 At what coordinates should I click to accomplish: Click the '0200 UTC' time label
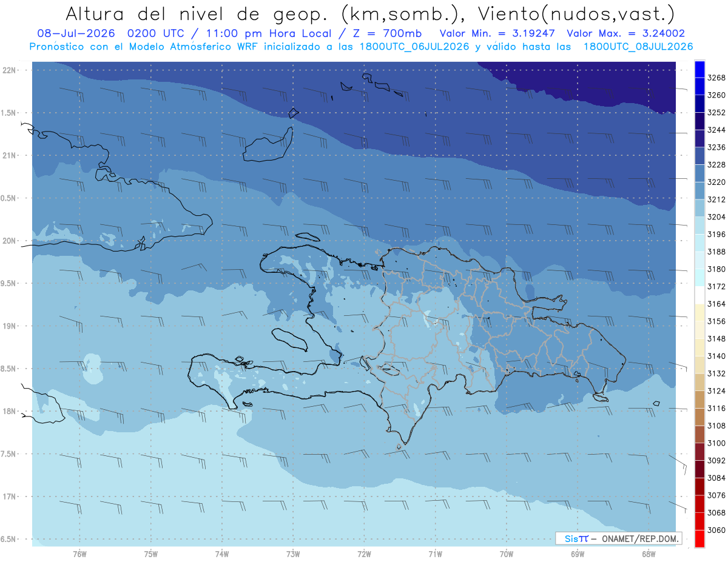pos(155,33)
